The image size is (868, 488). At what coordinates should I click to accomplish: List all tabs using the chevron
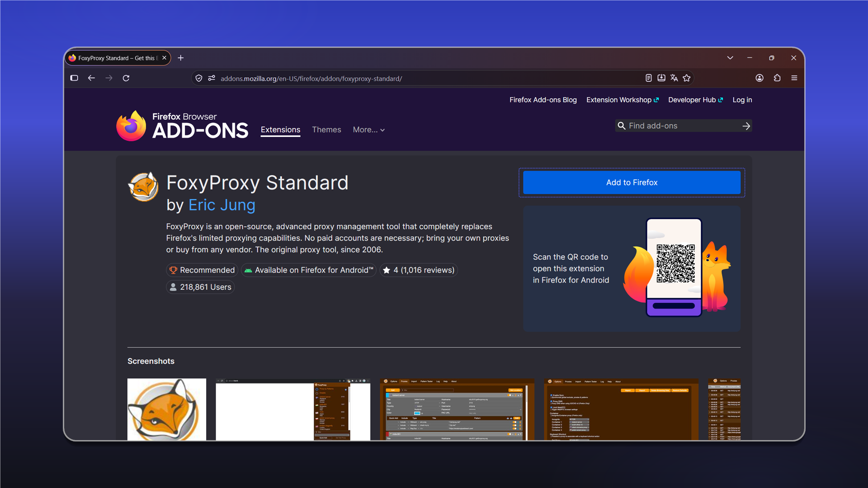coord(730,58)
